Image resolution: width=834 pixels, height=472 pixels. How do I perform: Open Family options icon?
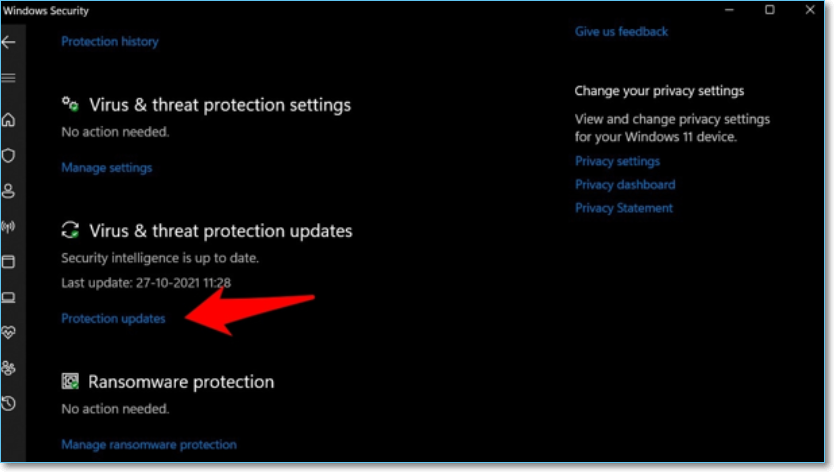tap(9, 368)
